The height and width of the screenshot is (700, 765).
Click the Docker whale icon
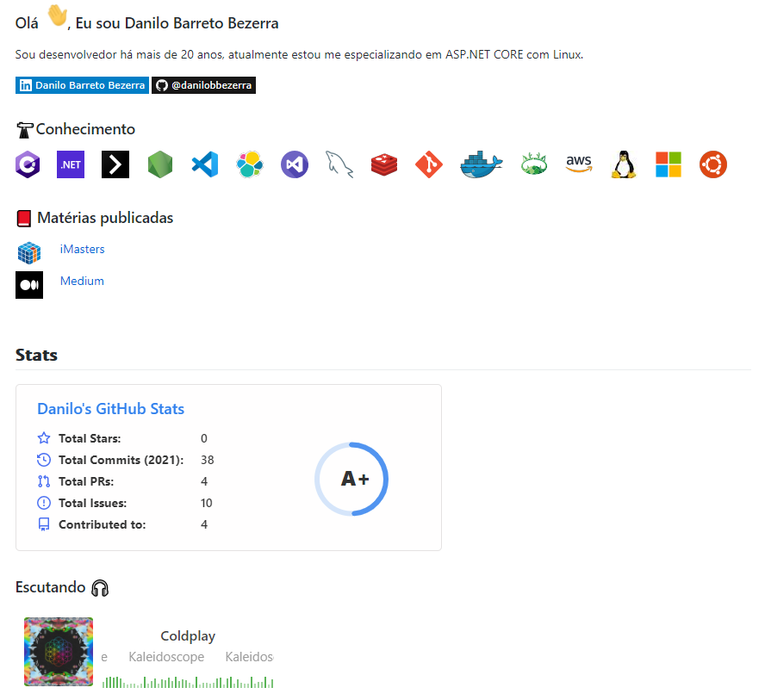(481, 164)
